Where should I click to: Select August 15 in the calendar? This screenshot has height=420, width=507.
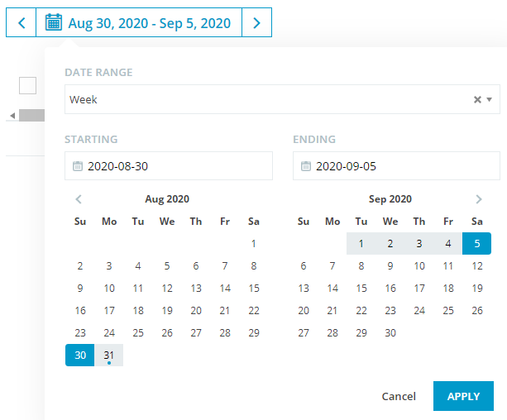click(x=254, y=288)
